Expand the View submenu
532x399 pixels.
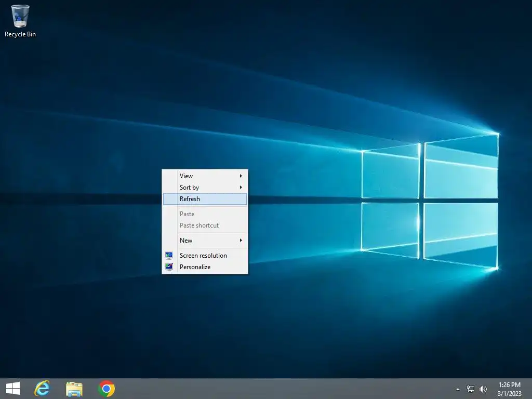tap(205, 176)
